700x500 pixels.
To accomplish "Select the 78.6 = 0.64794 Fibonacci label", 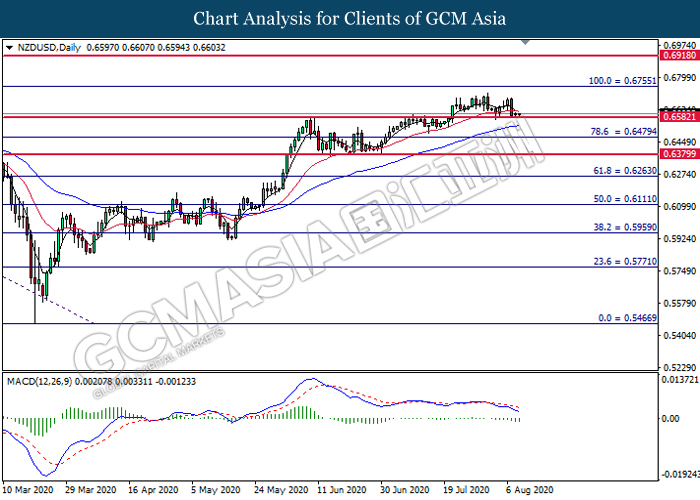I will click(624, 131).
